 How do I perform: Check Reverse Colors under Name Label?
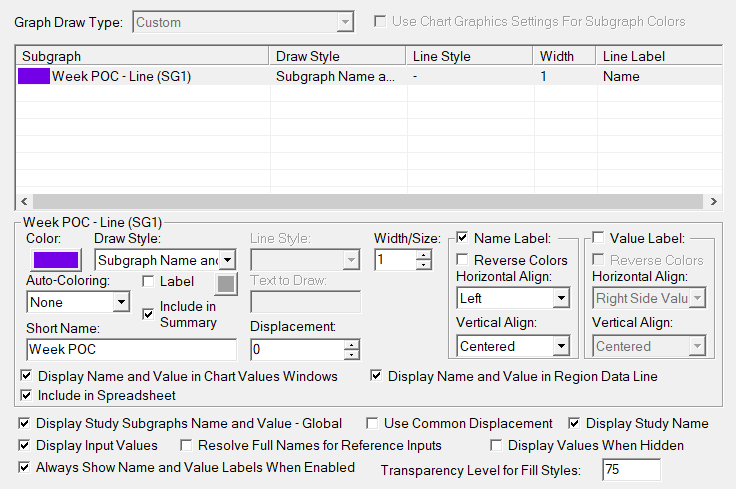(x=463, y=260)
